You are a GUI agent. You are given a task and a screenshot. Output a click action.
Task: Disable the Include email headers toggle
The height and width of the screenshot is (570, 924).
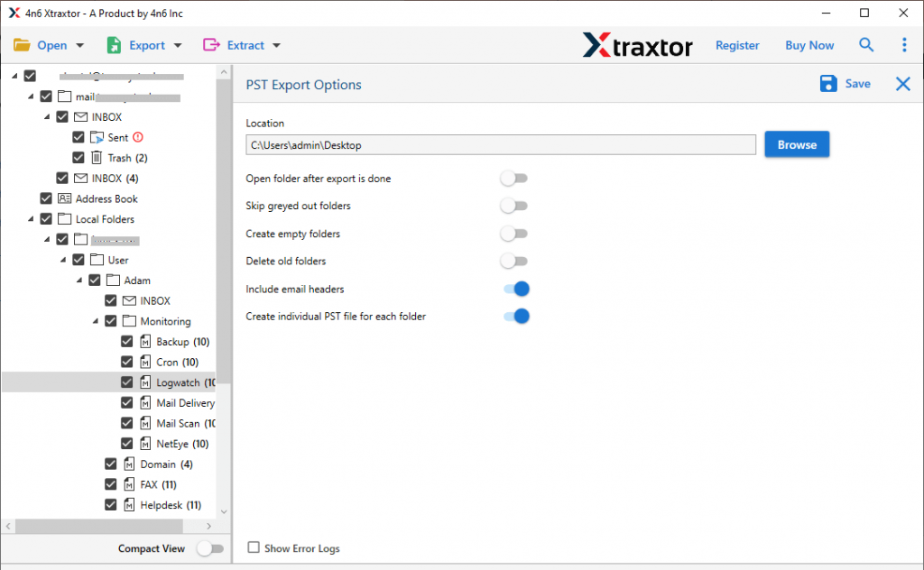(514, 289)
